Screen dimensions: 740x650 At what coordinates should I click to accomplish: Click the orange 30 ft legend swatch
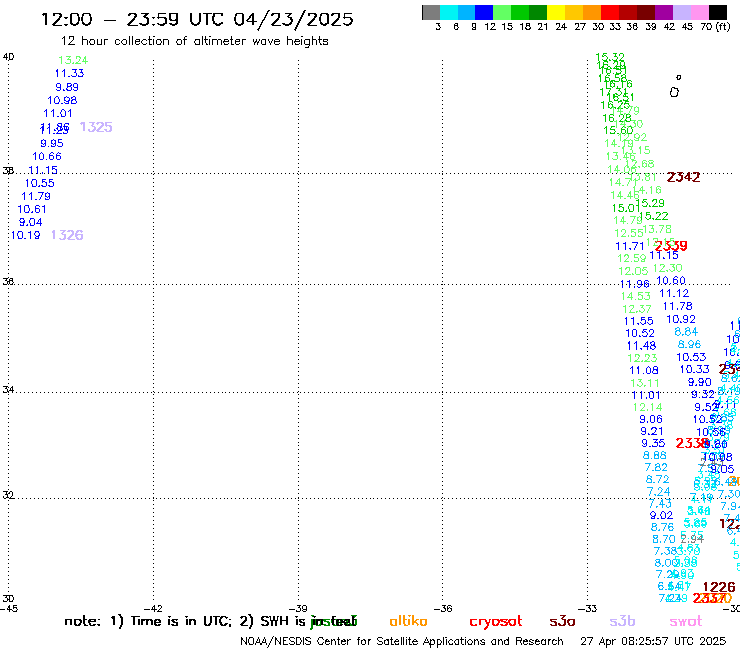[592, 12]
